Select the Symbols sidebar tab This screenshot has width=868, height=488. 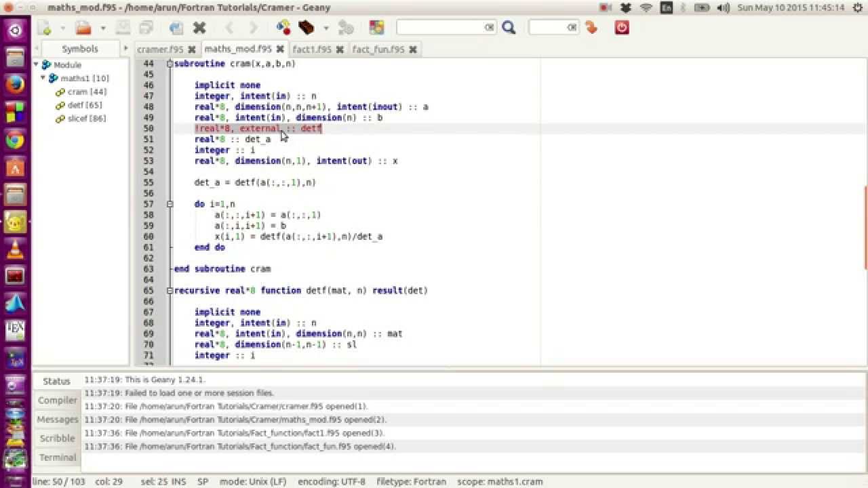tap(80, 49)
